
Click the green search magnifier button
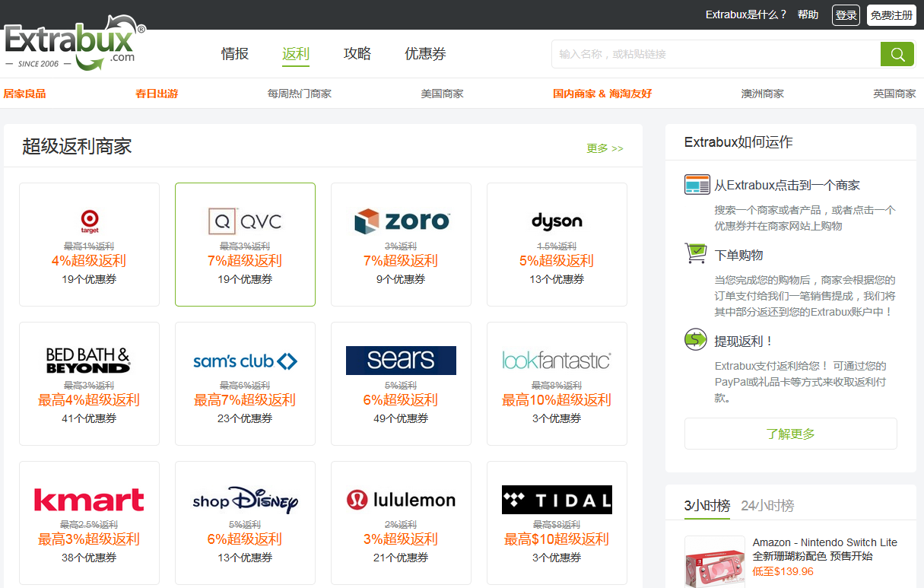897,54
